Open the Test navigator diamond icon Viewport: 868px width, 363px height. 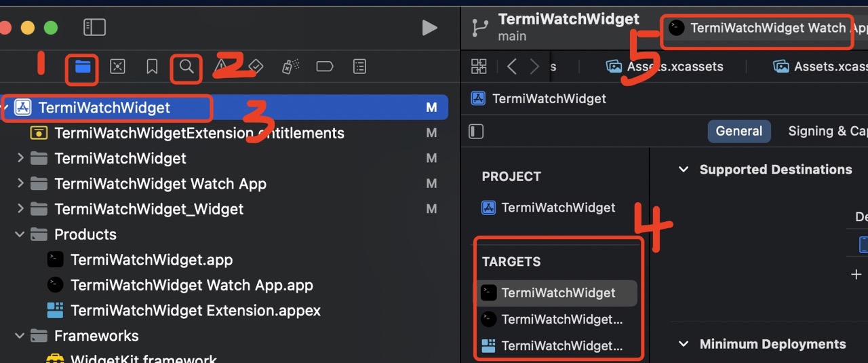256,66
